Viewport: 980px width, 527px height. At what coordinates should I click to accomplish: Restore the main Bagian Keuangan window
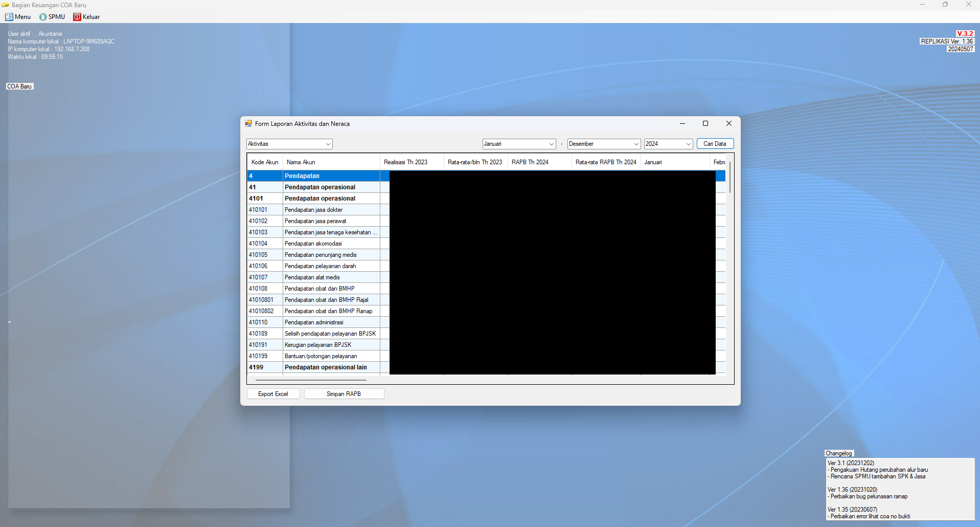(945, 5)
